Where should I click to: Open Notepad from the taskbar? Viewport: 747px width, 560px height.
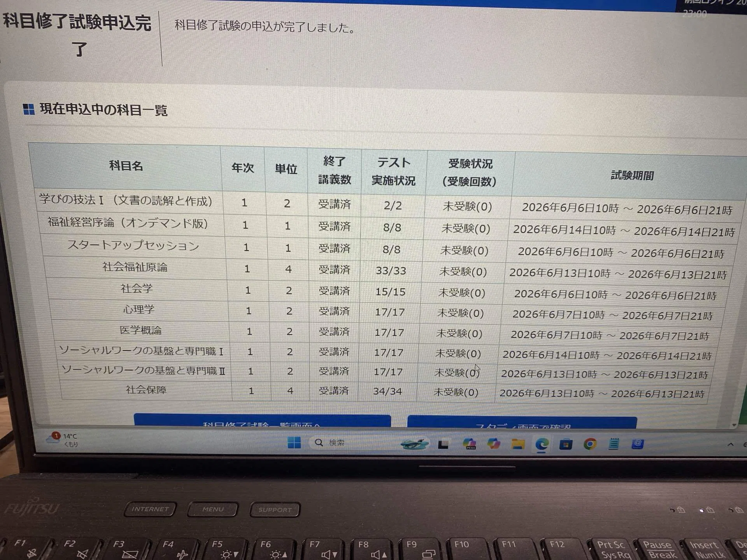coord(614,443)
